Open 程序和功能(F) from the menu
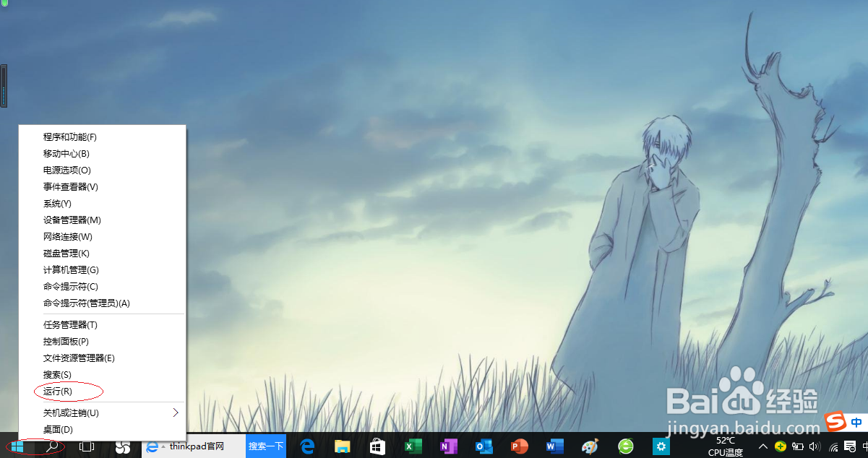This screenshot has width=868, height=458. [x=102, y=137]
